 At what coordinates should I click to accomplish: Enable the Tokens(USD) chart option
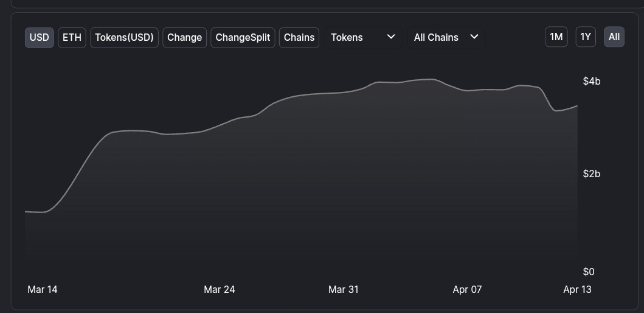point(124,37)
